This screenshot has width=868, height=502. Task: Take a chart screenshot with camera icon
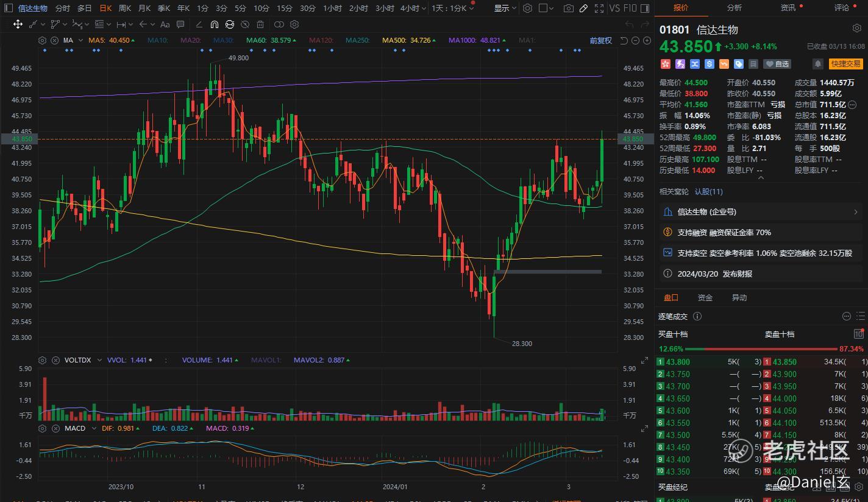pyautogui.click(x=568, y=9)
